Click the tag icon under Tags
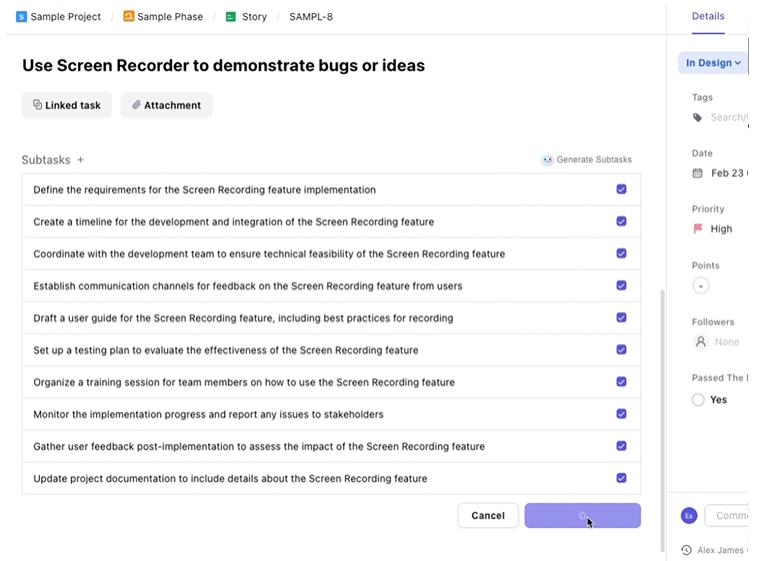Screen dimensions: 761x561 coord(698,117)
